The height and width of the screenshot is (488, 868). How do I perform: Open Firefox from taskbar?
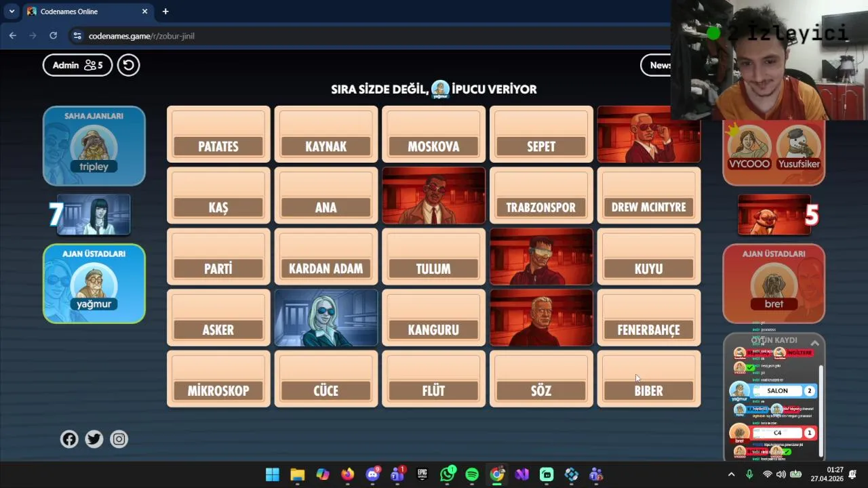coord(347,474)
